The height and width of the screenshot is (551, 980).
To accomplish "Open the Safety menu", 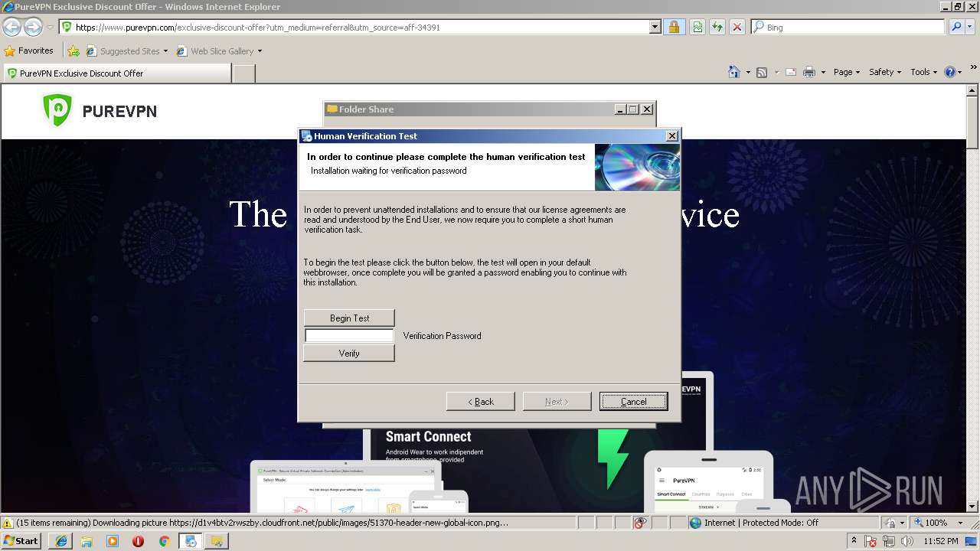I will pyautogui.click(x=884, y=72).
